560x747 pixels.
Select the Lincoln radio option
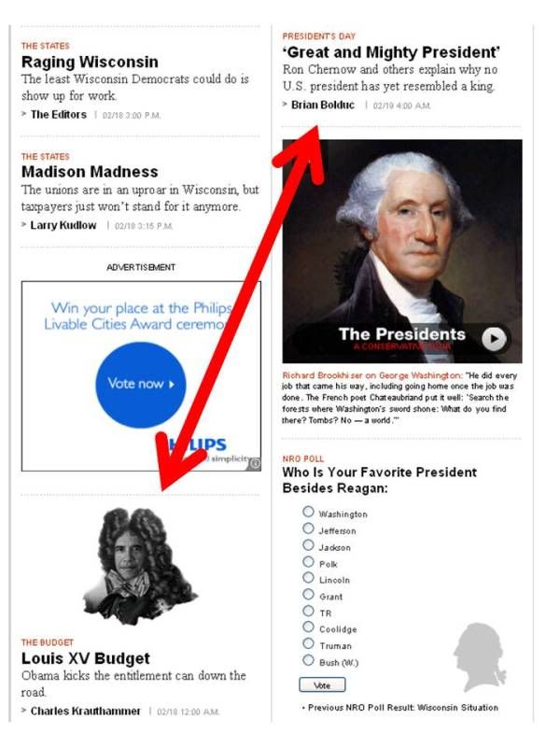309,578
